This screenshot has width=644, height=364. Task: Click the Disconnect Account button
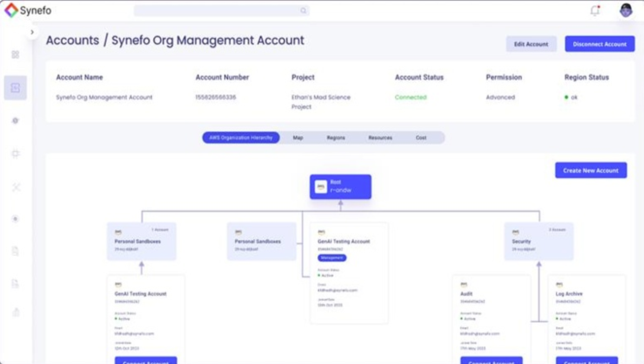[x=600, y=44]
